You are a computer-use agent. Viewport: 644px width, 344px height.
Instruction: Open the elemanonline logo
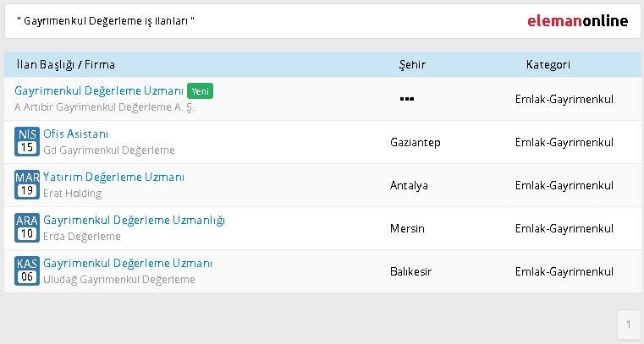coord(577,20)
